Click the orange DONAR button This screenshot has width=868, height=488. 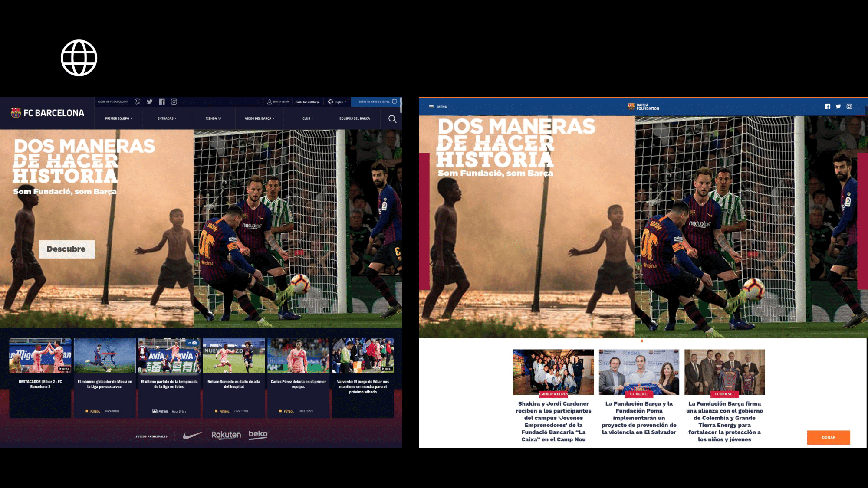[x=829, y=437]
